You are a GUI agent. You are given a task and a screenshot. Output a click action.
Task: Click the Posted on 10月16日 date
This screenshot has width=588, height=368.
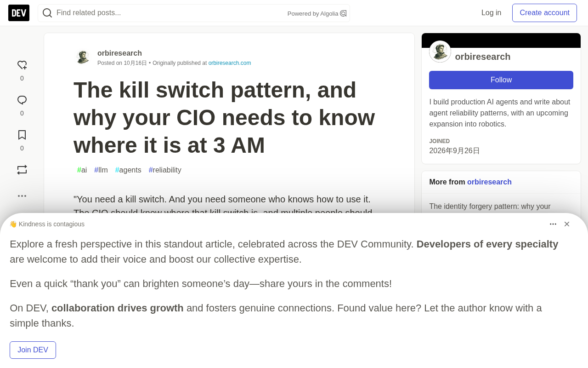coord(122,63)
